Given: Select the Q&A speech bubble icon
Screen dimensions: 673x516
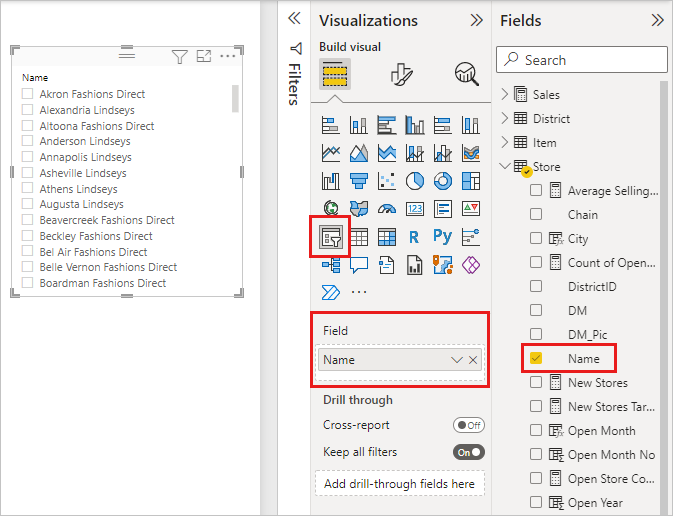Looking at the screenshot, I should (x=358, y=265).
